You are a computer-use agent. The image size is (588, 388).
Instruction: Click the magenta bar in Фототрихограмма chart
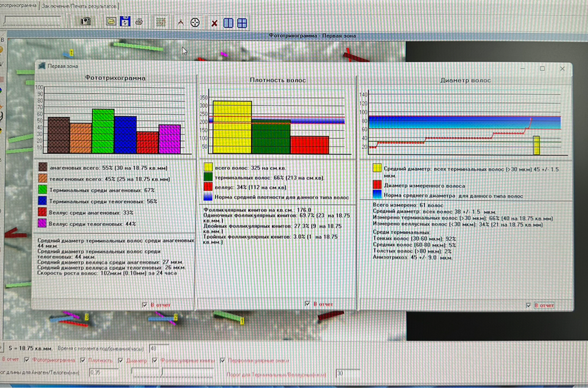169,139
